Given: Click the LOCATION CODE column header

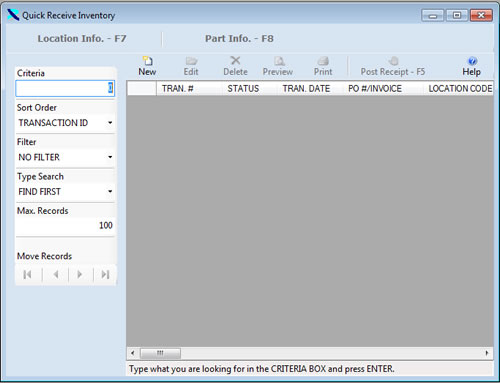Looking at the screenshot, I should click(x=459, y=89).
